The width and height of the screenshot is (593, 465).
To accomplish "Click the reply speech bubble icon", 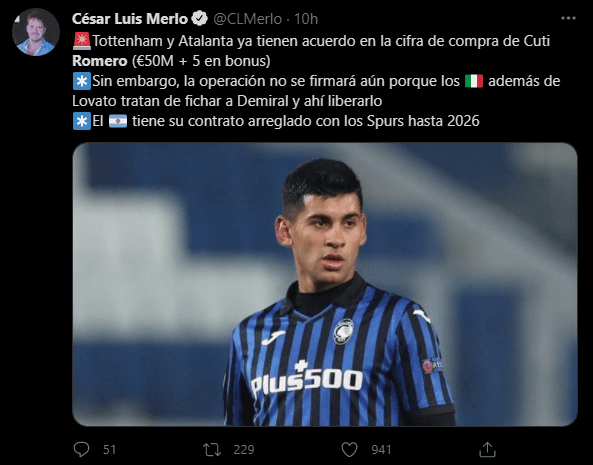I will tap(81, 450).
